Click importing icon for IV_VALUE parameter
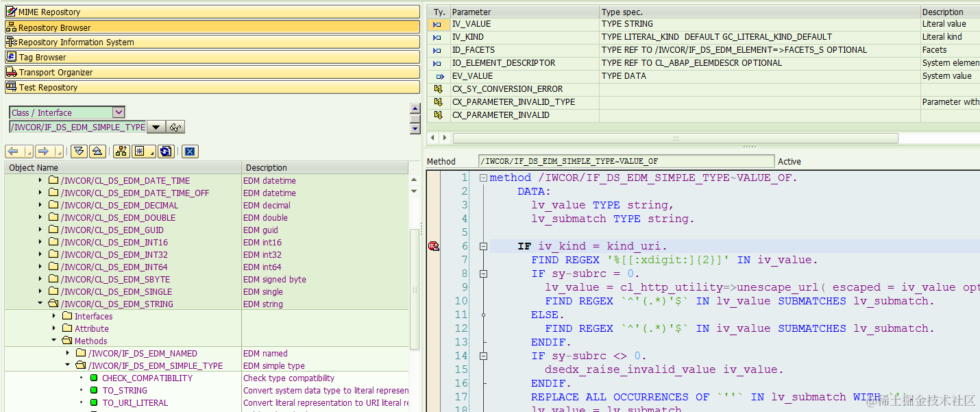 coord(437,24)
